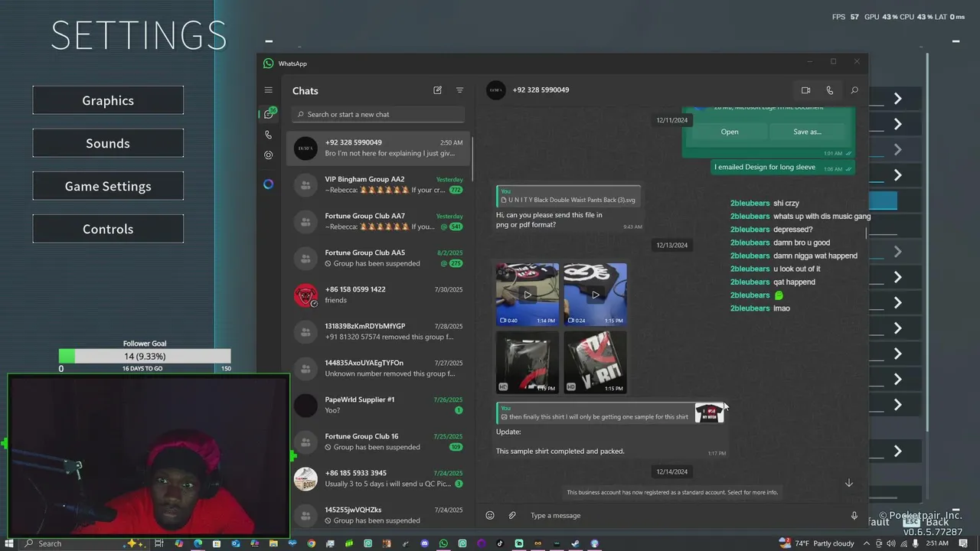
Task: Open quoted SVG file reply preview
Action: coord(569,196)
